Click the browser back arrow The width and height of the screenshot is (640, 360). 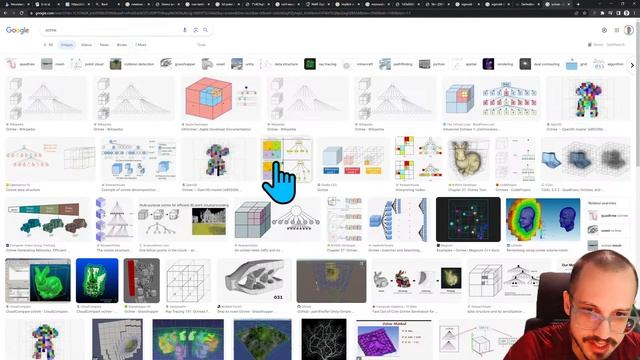coord(5,13)
